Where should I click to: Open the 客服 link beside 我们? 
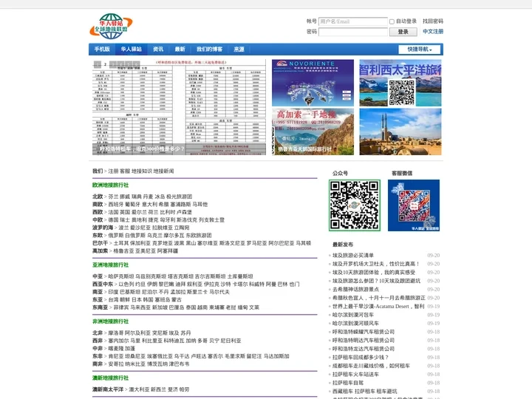click(x=125, y=171)
